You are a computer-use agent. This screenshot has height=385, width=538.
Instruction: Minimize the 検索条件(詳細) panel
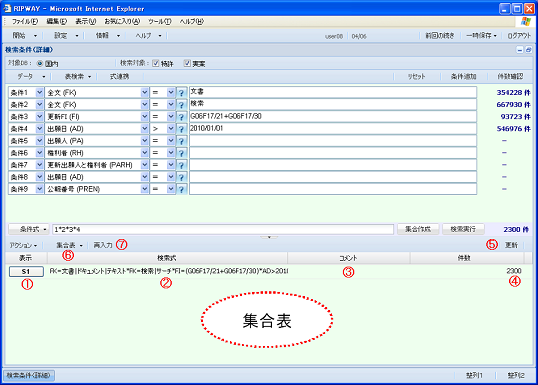coord(520,50)
